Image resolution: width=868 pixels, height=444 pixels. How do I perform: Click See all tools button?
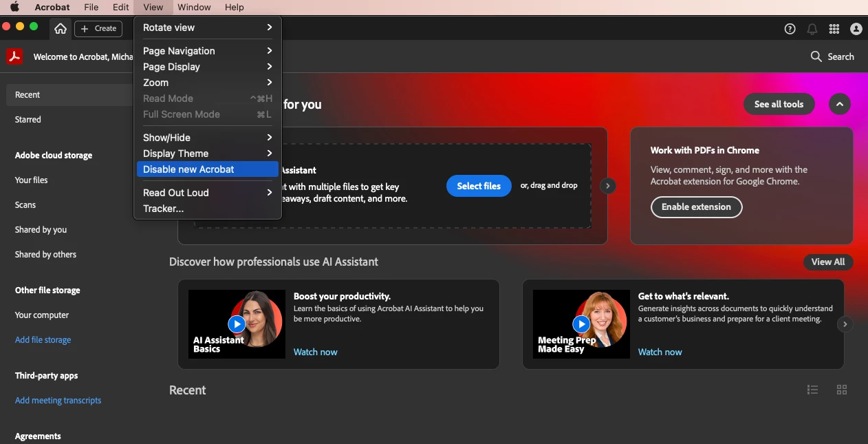coord(779,104)
